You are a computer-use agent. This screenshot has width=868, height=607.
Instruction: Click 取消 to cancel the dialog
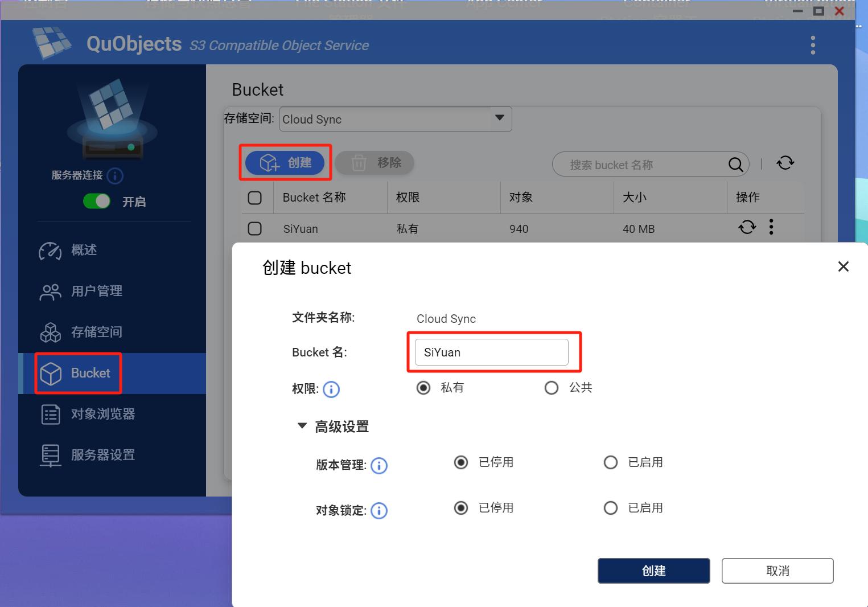778,571
